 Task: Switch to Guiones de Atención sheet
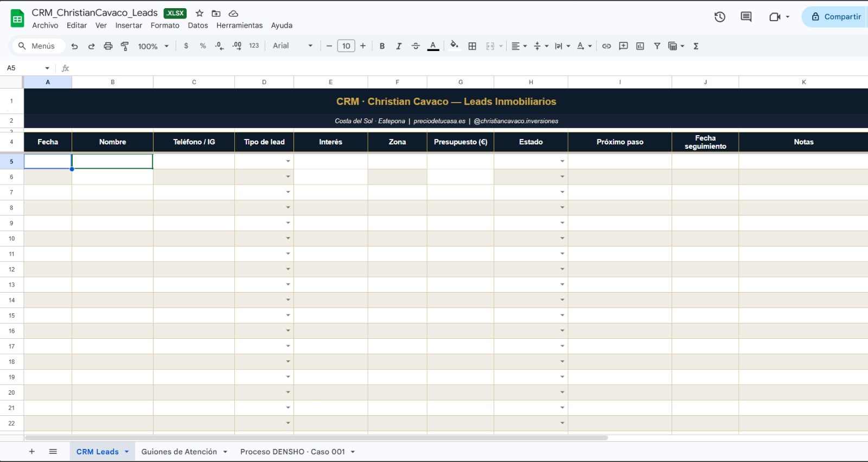179,452
